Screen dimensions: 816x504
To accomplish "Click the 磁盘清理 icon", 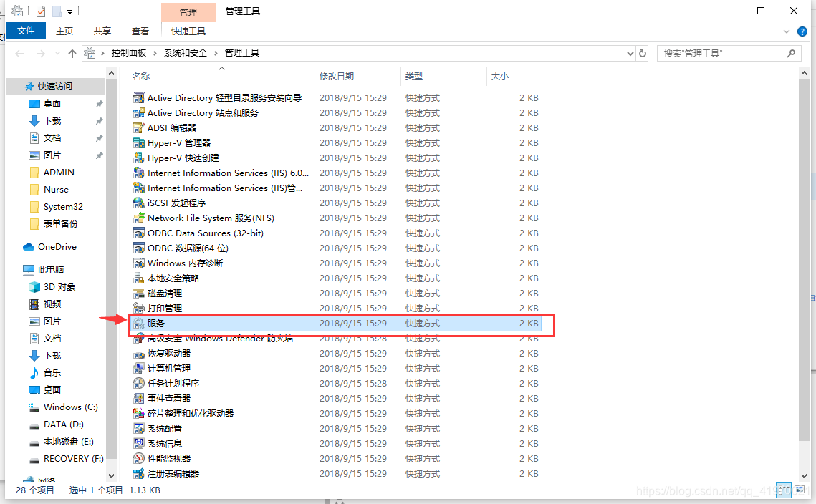I will pyautogui.click(x=138, y=294).
